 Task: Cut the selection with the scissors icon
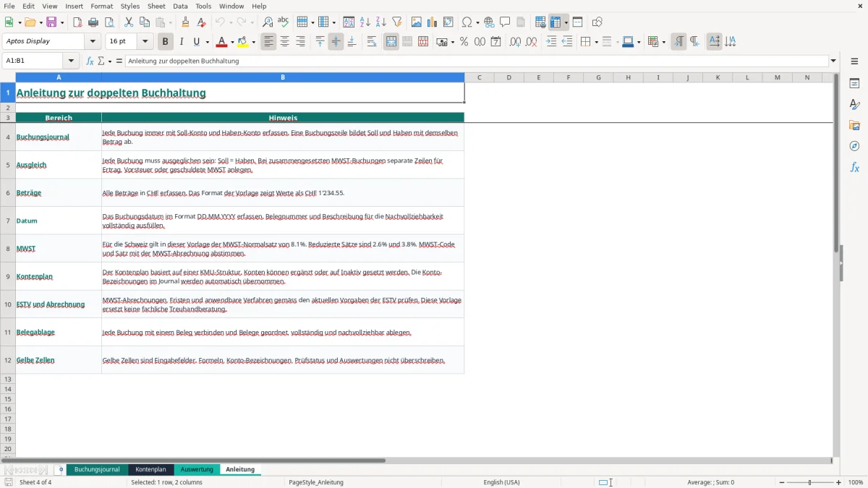128,22
